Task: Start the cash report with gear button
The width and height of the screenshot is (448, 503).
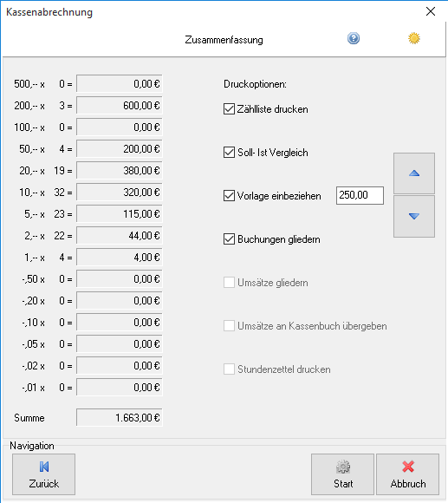Action: tap(342, 474)
